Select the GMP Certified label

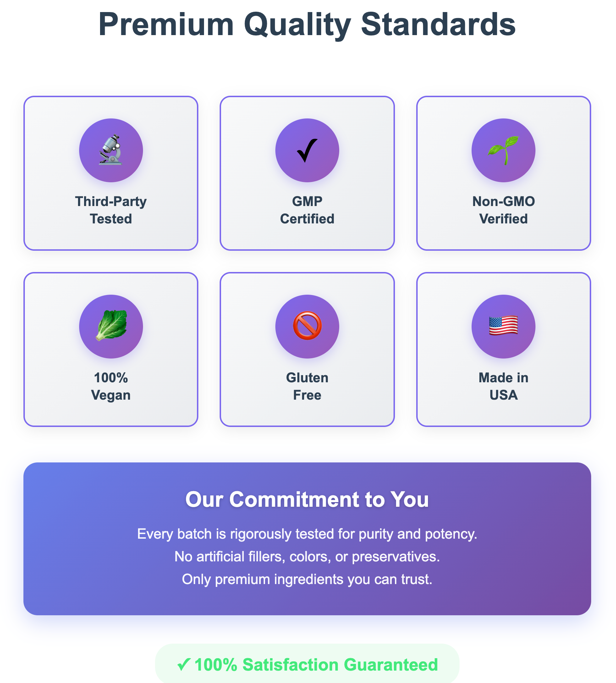point(307,210)
